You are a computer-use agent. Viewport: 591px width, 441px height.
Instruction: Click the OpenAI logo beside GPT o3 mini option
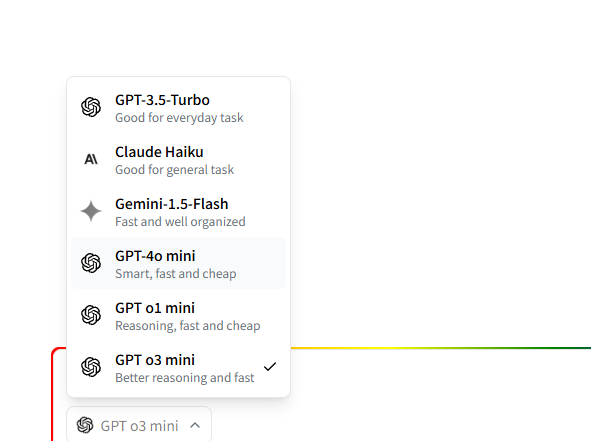(91, 367)
